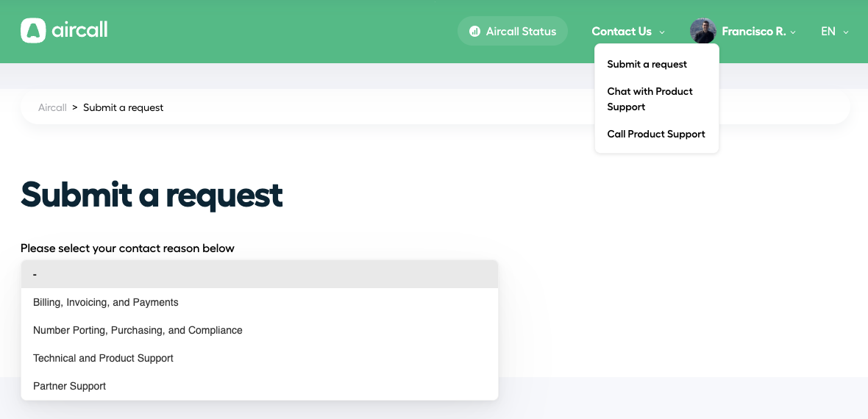The height and width of the screenshot is (419, 868).
Task: Click the Aircall wordmark in header
Action: [x=79, y=29]
